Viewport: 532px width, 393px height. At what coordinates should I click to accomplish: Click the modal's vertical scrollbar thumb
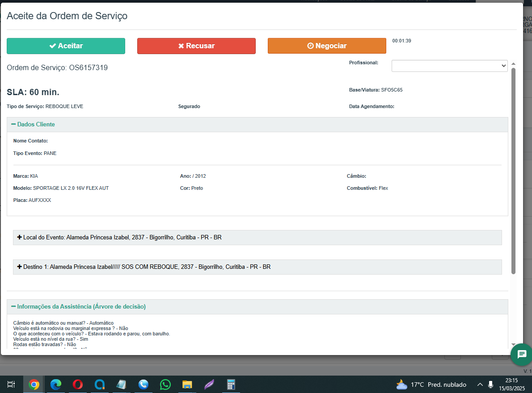tap(513, 170)
